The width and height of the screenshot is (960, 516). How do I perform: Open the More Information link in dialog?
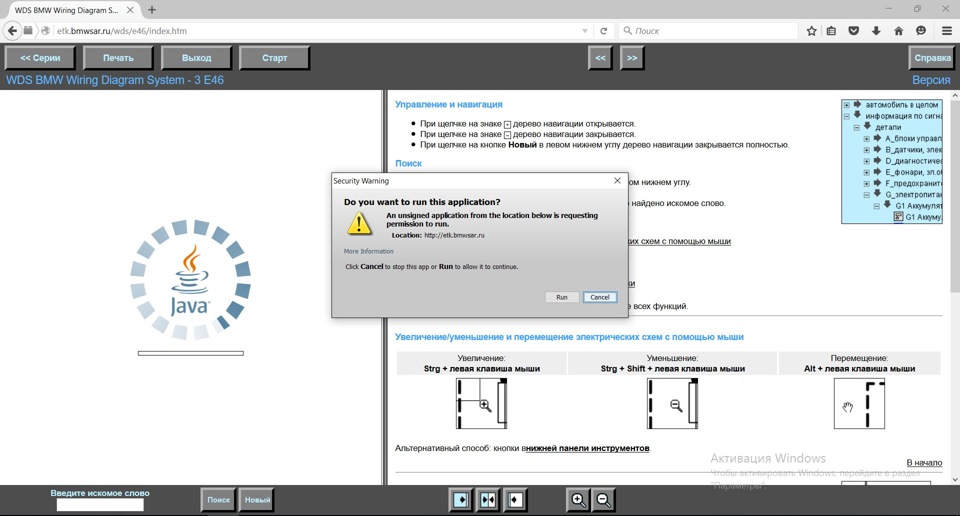(369, 251)
